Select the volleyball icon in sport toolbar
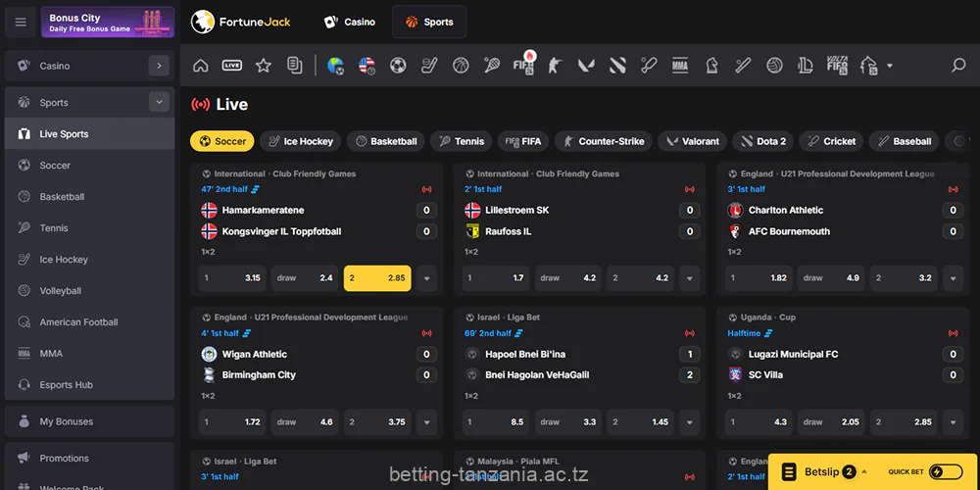The image size is (980, 490). coord(774,65)
